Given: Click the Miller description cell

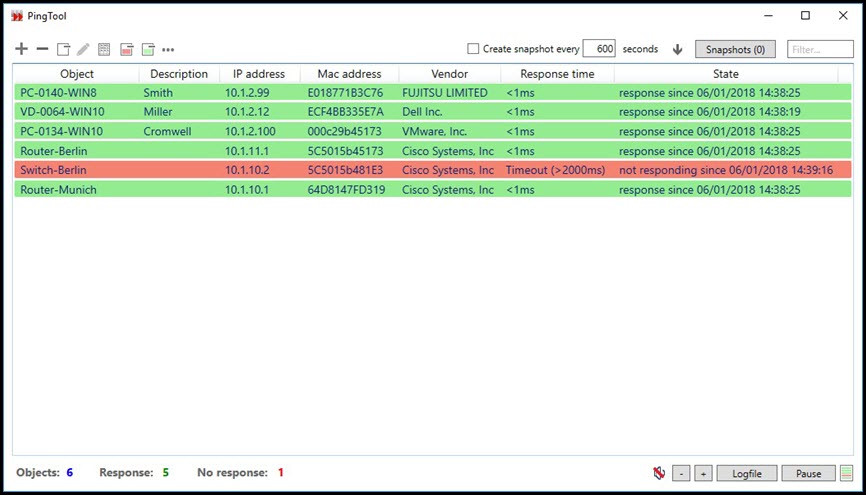Looking at the screenshot, I should [x=158, y=112].
